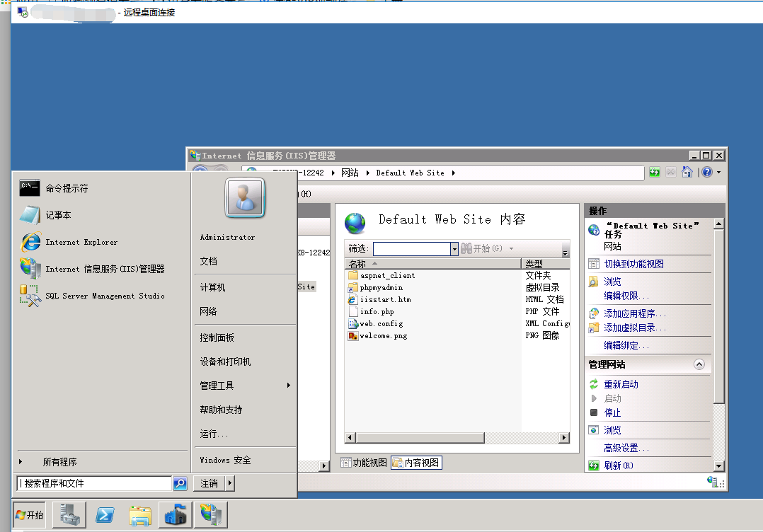
Task: Click the 开始(G) filter button
Action: click(482, 248)
